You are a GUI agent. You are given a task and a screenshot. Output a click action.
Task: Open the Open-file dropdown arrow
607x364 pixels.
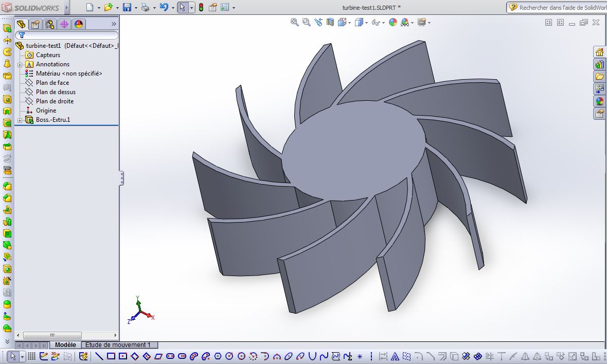tap(117, 7)
